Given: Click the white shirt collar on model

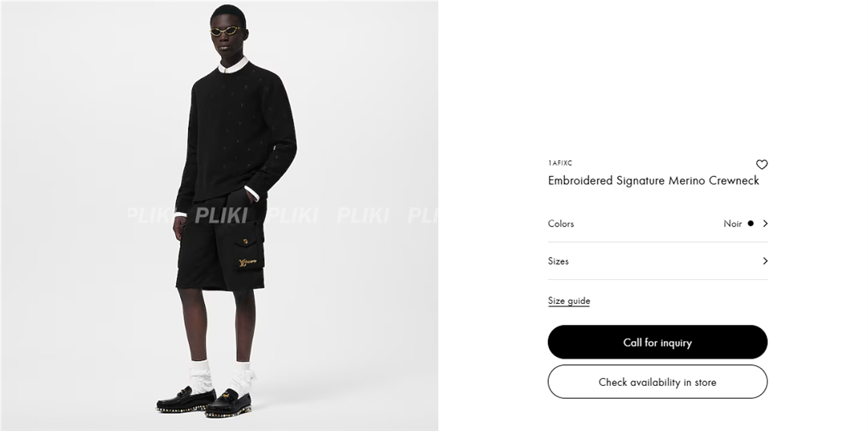Looking at the screenshot, I should point(232,66).
